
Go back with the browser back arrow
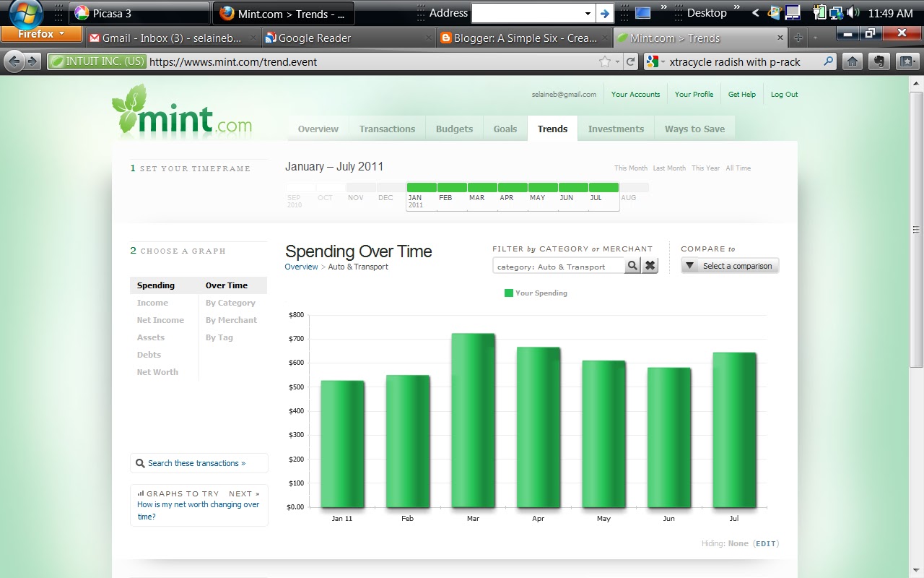15,61
